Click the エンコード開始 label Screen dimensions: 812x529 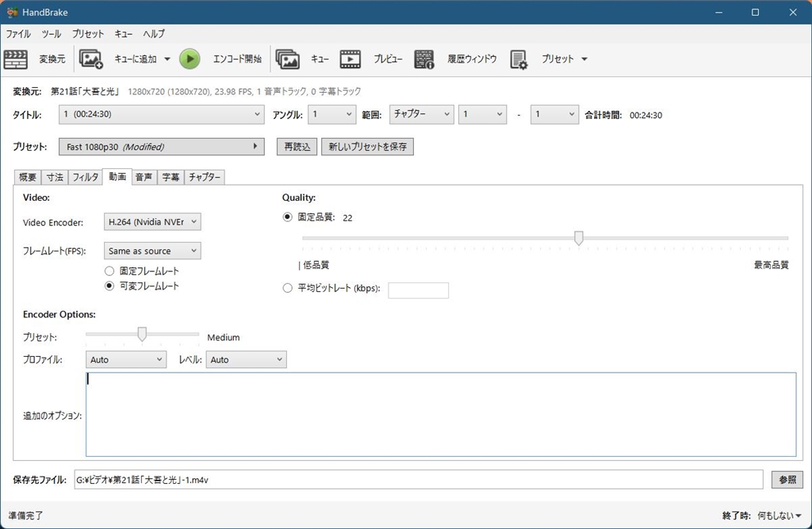[237, 59]
